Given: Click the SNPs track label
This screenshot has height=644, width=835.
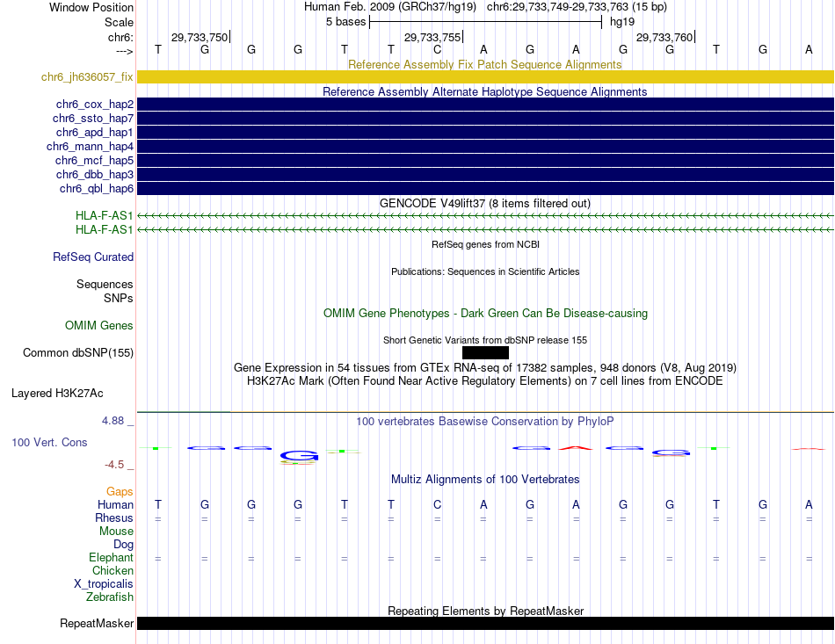Looking at the screenshot, I should tap(119, 298).
